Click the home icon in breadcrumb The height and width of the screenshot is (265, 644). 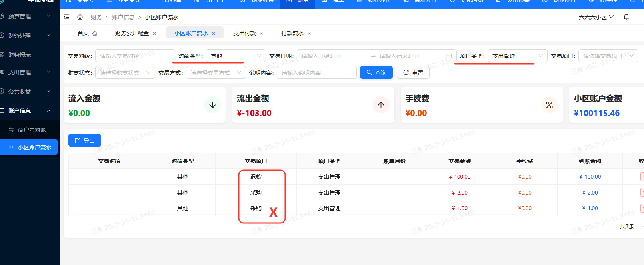click(80, 17)
